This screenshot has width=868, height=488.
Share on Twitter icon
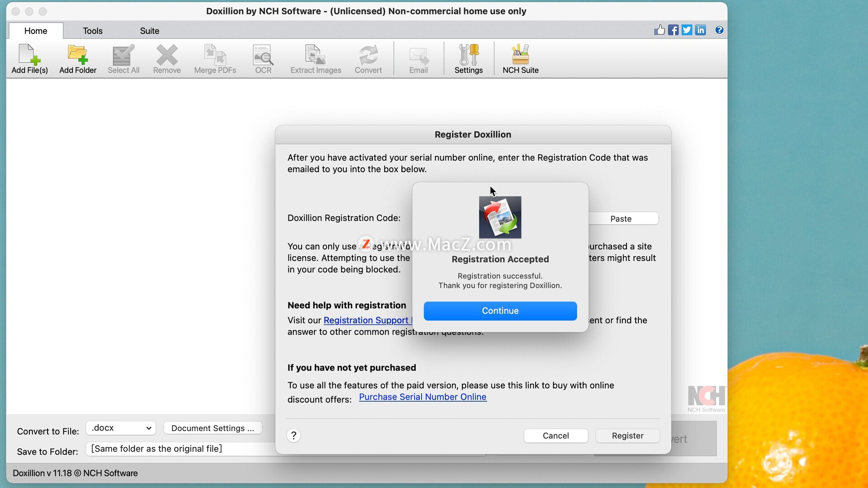click(687, 30)
